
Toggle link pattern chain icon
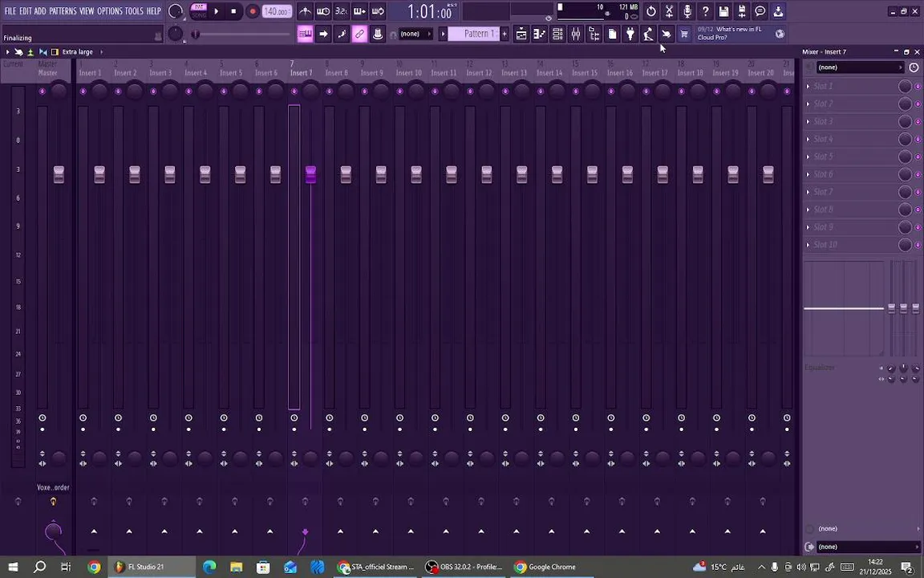[359, 35]
